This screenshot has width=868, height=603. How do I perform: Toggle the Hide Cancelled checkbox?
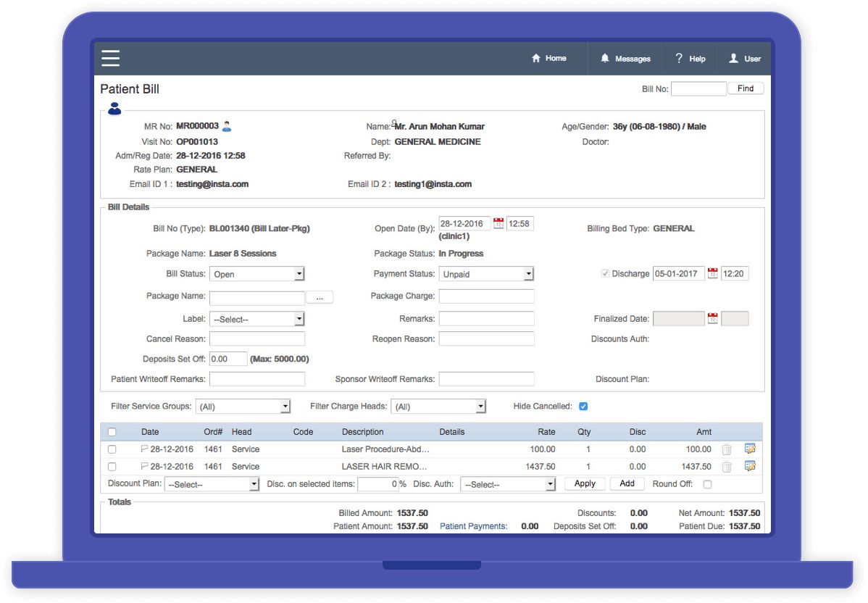583,407
